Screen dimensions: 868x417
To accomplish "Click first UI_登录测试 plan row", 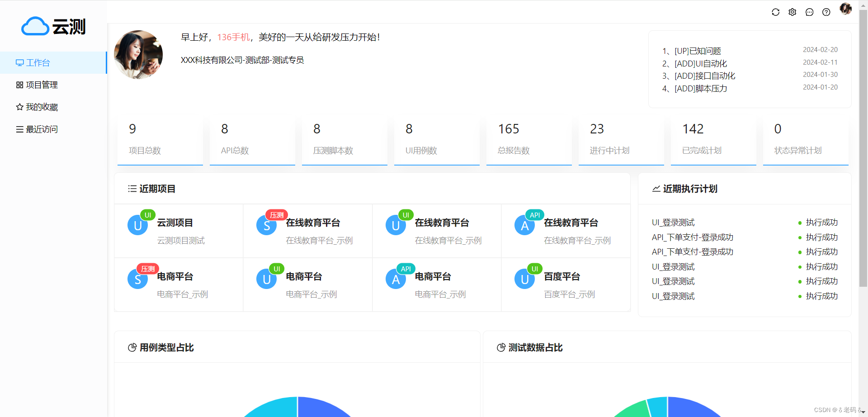I will 745,223.
